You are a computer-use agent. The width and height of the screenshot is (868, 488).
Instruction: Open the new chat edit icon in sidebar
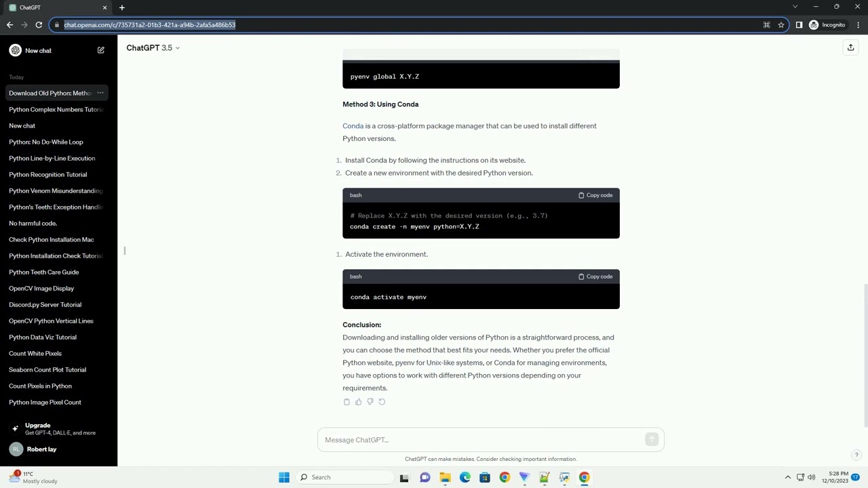pyautogui.click(x=101, y=50)
